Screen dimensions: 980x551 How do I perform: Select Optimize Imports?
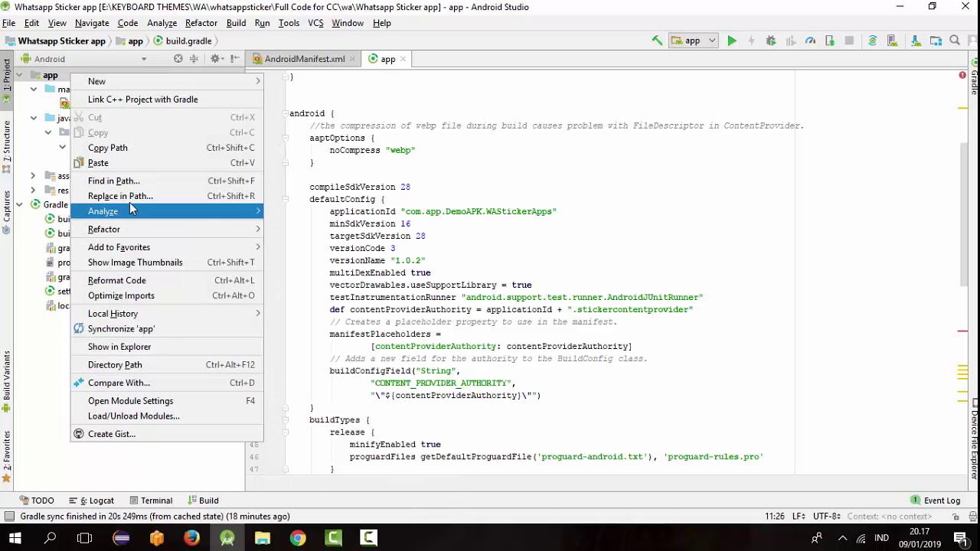click(167, 295)
